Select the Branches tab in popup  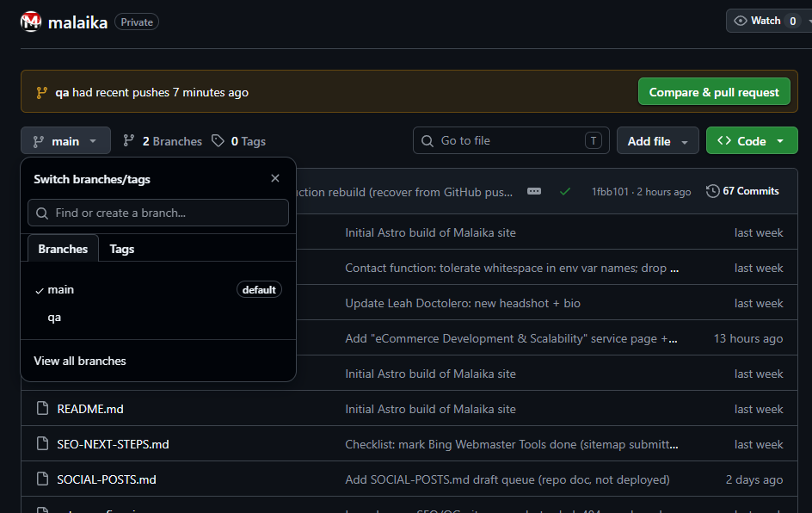click(x=63, y=249)
